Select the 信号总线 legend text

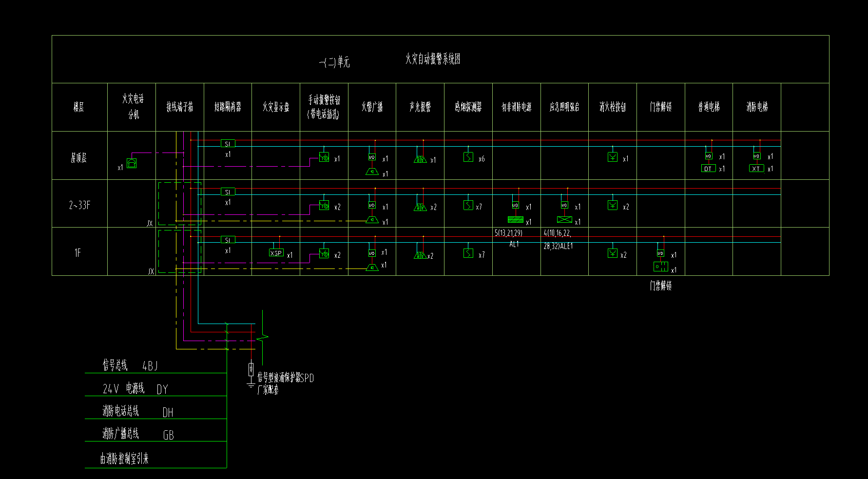click(115, 365)
